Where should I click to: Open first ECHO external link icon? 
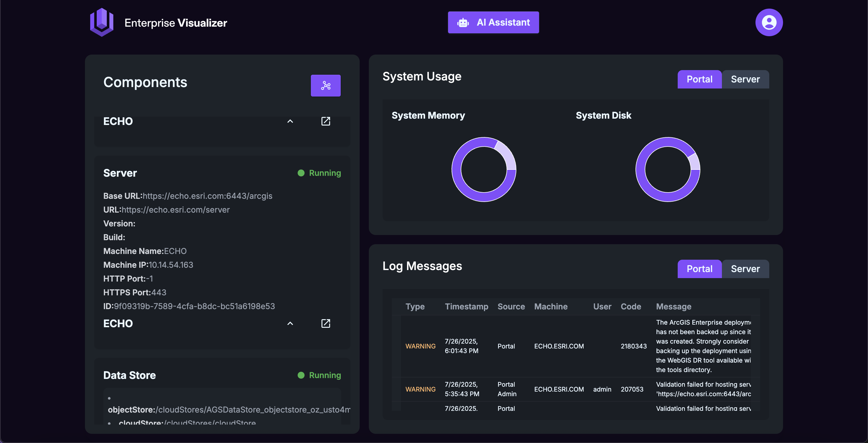[x=325, y=121]
